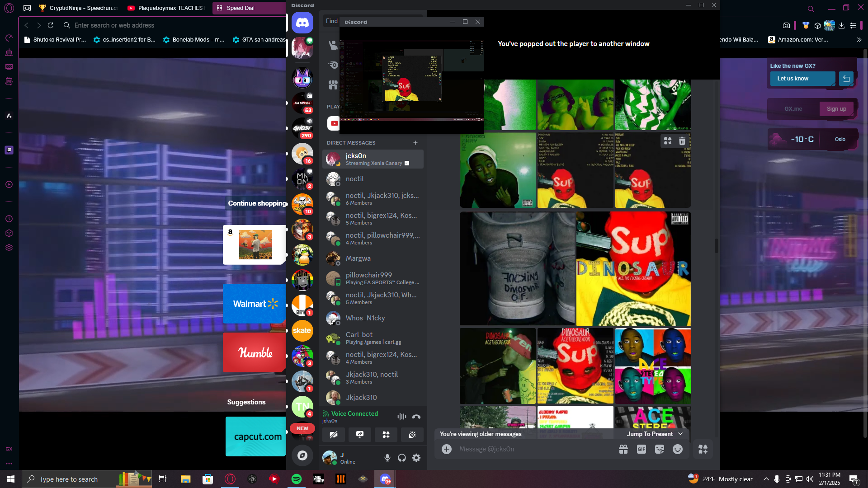Click the GX.me Sign up button
This screenshot has width=868, height=488.
pyautogui.click(x=836, y=109)
